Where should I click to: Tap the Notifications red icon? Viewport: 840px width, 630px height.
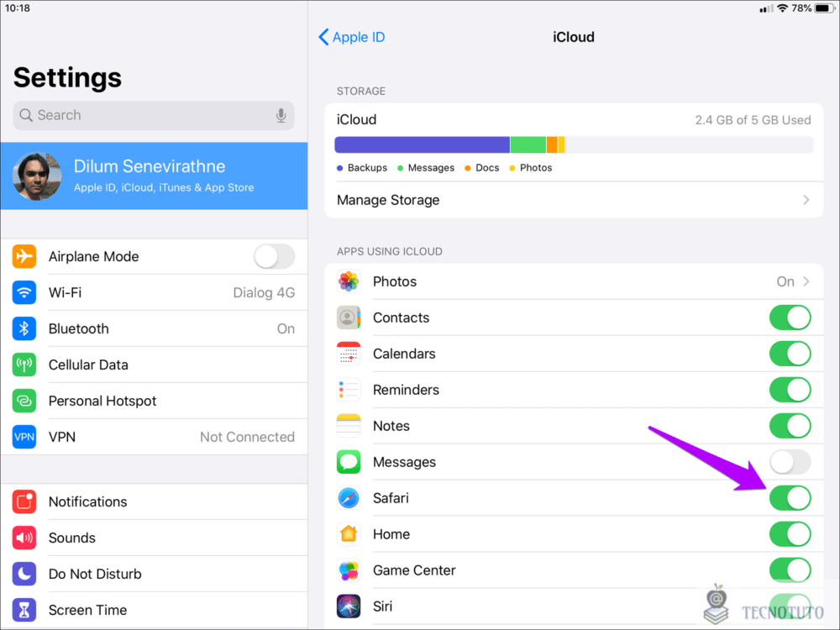(24, 501)
